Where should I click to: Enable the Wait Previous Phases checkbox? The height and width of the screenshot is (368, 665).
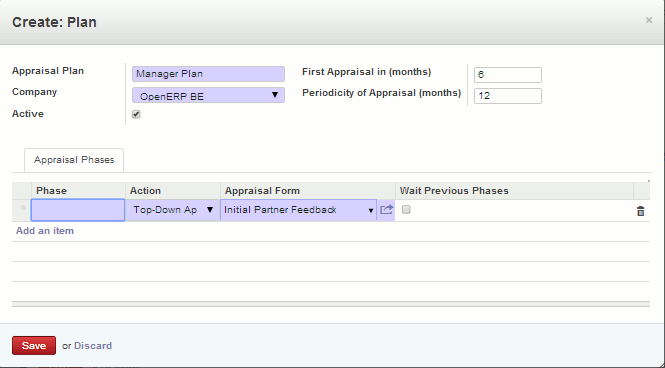coord(406,209)
